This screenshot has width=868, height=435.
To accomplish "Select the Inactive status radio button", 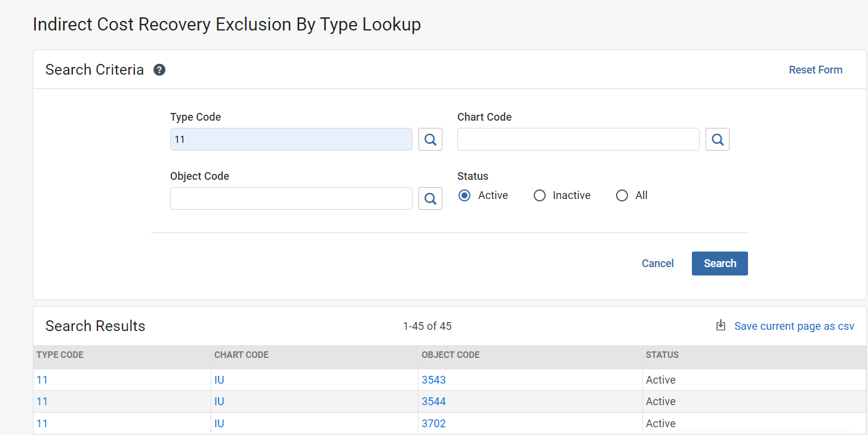I will [x=540, y=195].
